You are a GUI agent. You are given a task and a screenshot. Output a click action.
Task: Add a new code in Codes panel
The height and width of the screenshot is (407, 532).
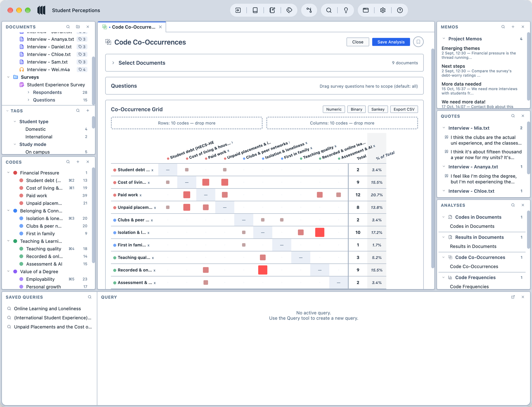tap(78, 162)
